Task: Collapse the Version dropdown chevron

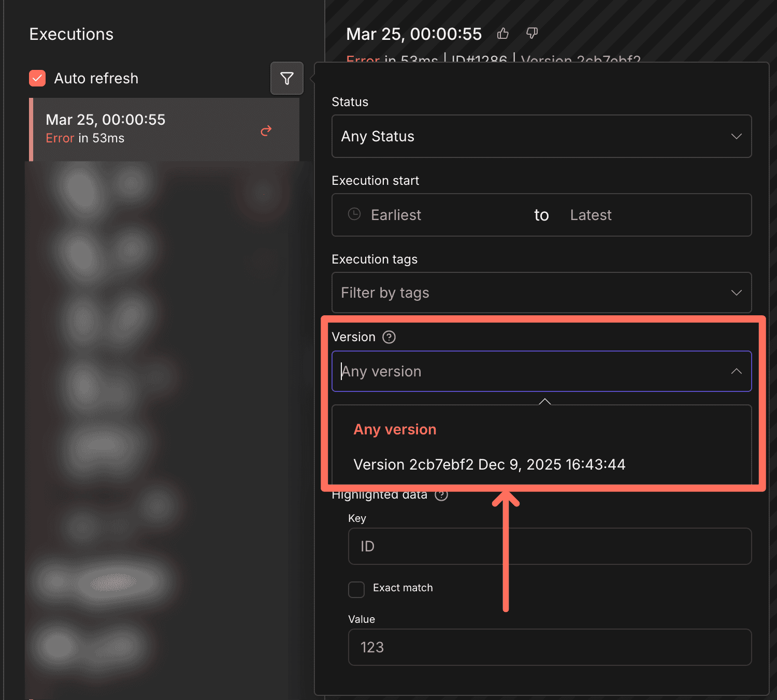Action: [736, 371]
